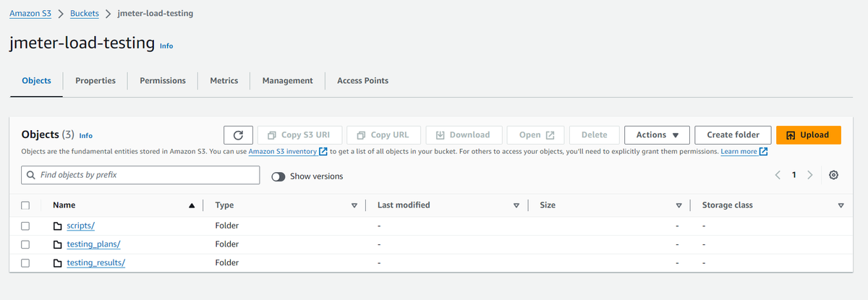Viewport: 868px width, 300px height.
Task: Click Folder type cell in testing_plans/ row
Action: coord(227,244)
